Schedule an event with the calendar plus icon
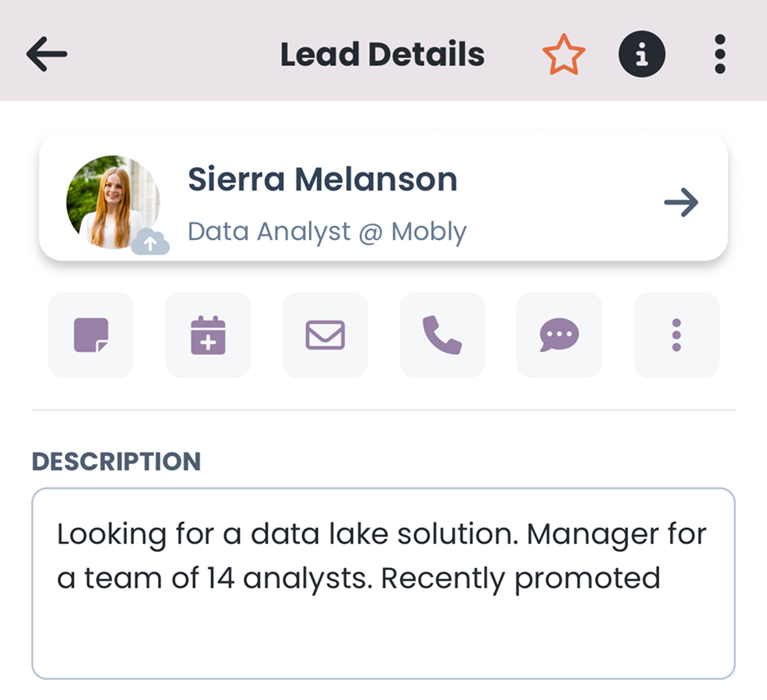767x700 pixels. 208,335
